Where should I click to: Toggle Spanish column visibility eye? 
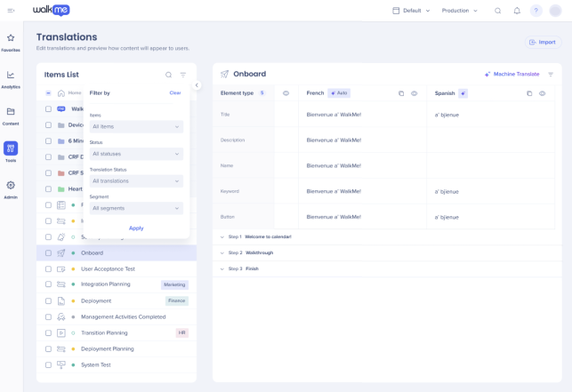(543, 93)
